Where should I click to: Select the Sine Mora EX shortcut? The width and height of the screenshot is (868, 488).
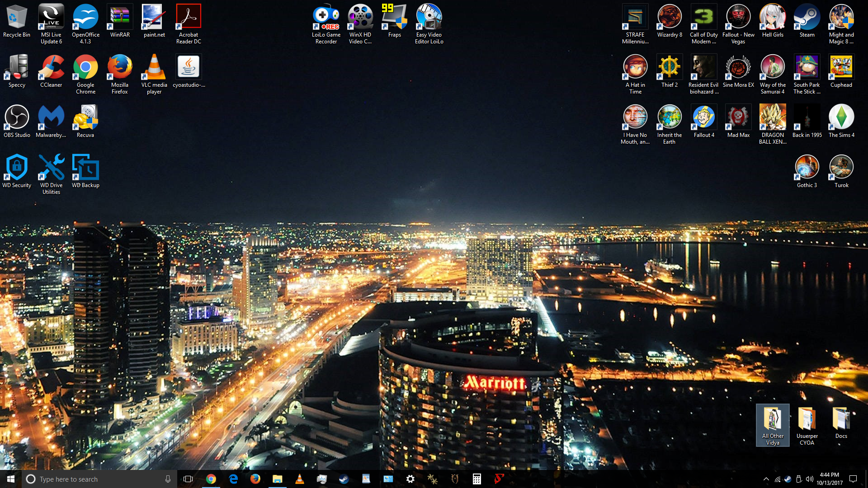click(x=738, y=71)
